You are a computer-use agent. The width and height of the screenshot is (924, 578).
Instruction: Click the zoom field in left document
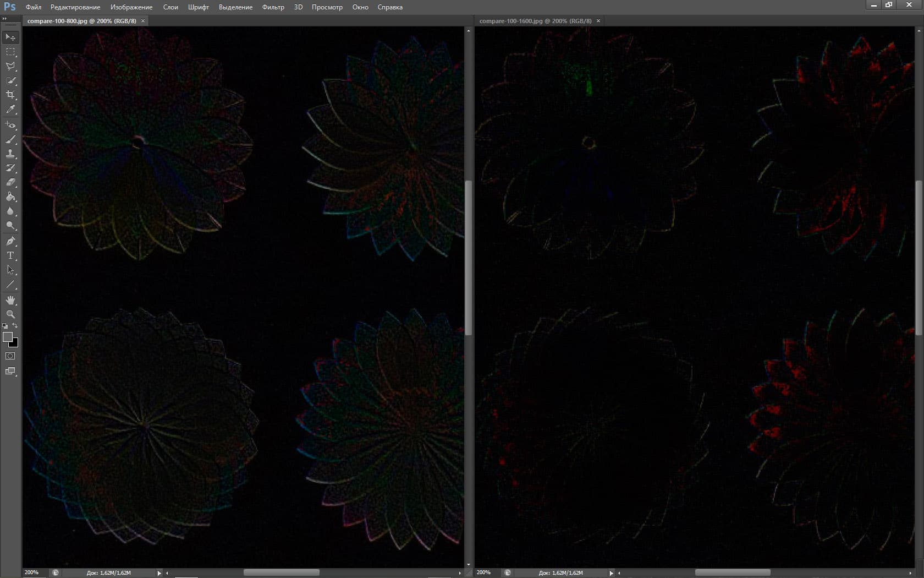35,572
